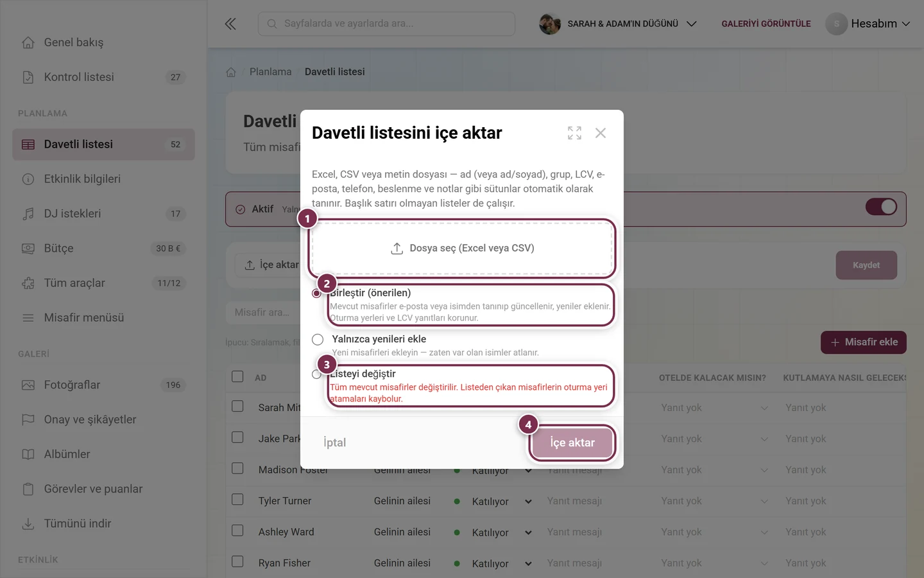This screenshot has width=924, height=578.
Task: Go to Etkinlik bilgileri page
Action: 103,179
